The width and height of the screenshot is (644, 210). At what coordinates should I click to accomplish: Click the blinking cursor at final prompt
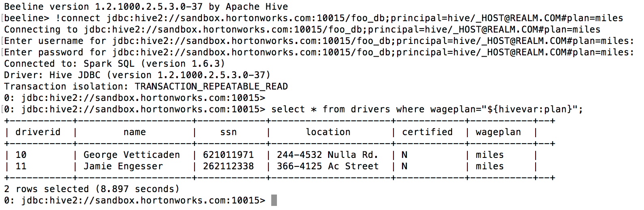[274, 201]
